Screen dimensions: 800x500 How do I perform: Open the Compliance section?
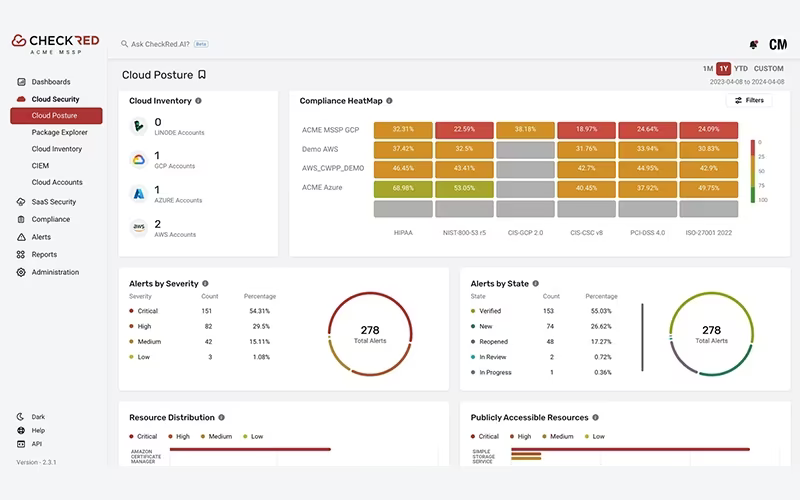[51, 219]
